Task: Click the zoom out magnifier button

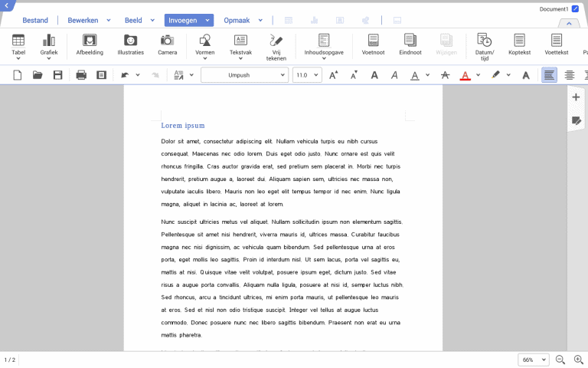Action: [x=560, y=360]
